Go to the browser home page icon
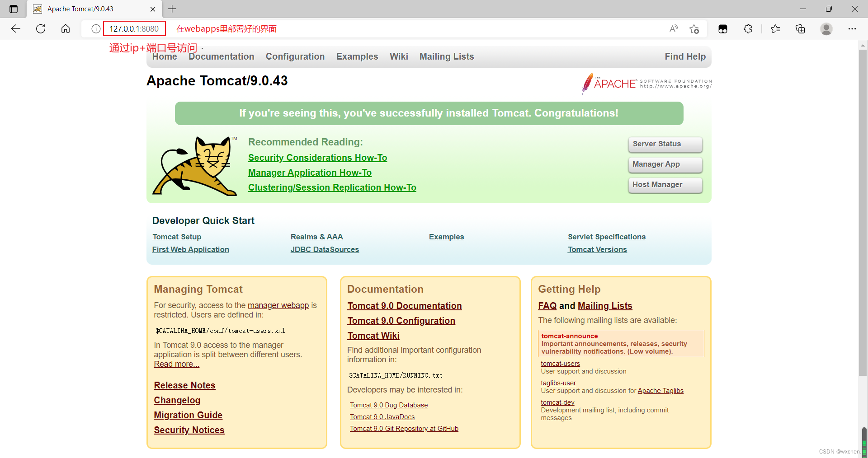The height and width of the screenshot is (458, 868). tap(66, 29)
